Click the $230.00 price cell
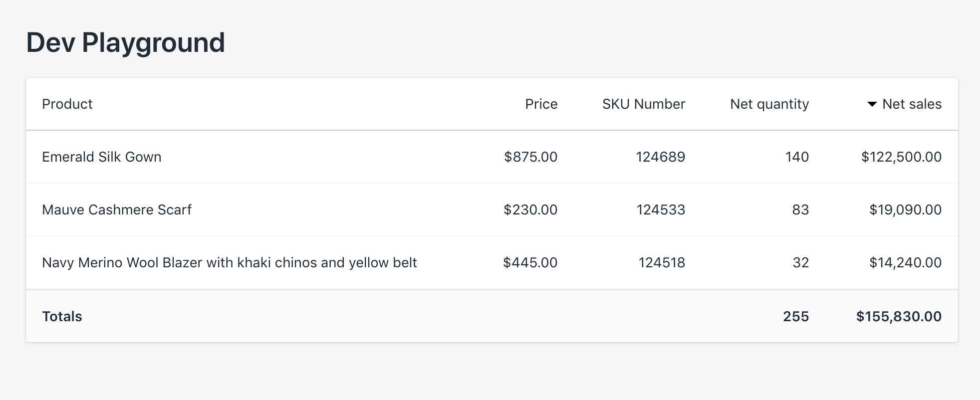The image size is (980, 400). 530,210
